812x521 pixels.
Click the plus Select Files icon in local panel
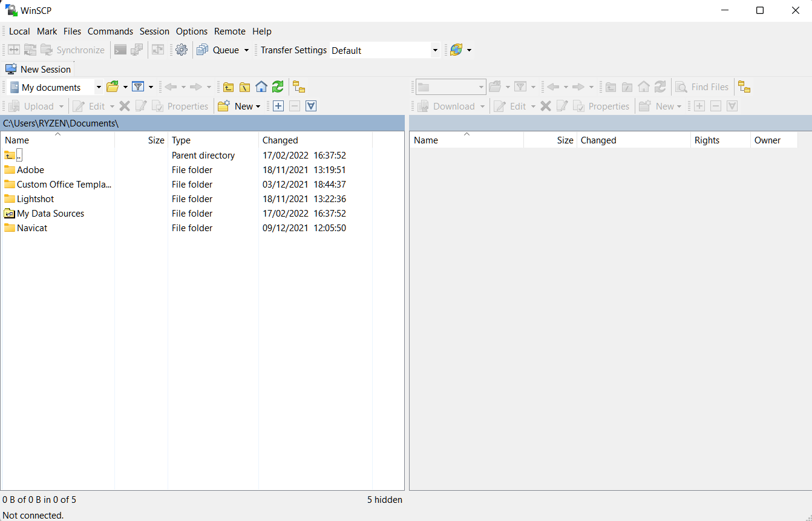tap(278, 106)
